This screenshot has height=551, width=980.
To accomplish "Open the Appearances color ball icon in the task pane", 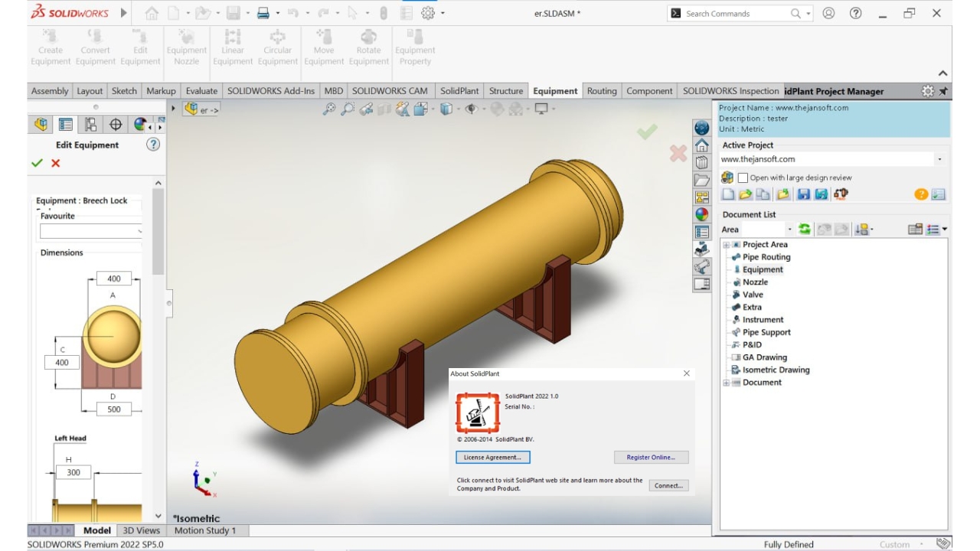I will (702, 215).
